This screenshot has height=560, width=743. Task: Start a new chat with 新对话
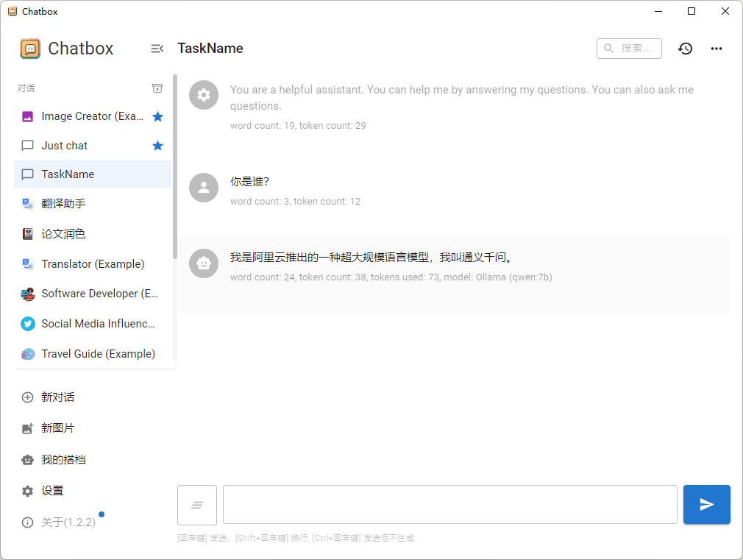click(x=57, y=397)
